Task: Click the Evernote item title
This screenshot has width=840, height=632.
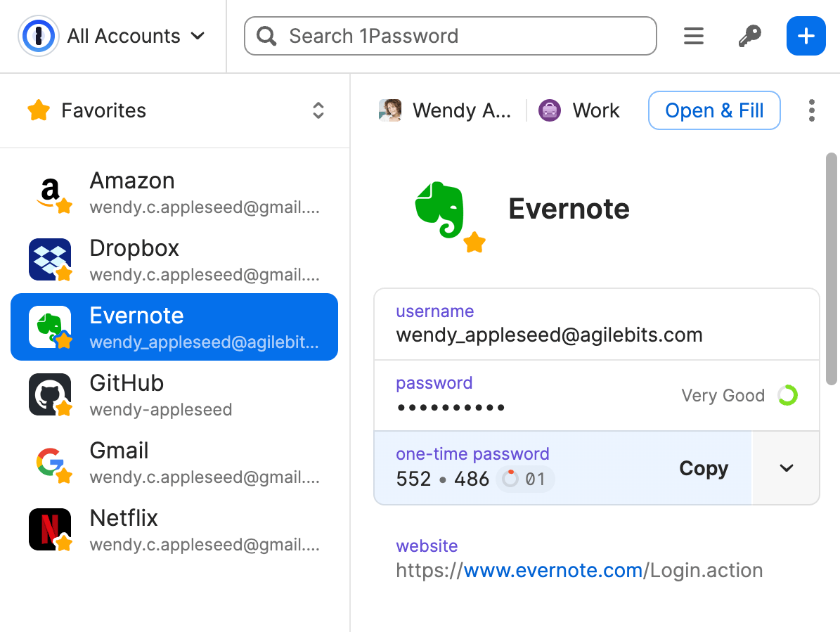Action: 569,209
